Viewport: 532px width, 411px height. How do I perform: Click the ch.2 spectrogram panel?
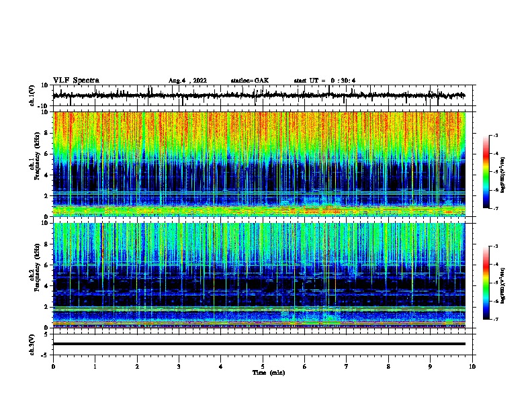(259, 275)
